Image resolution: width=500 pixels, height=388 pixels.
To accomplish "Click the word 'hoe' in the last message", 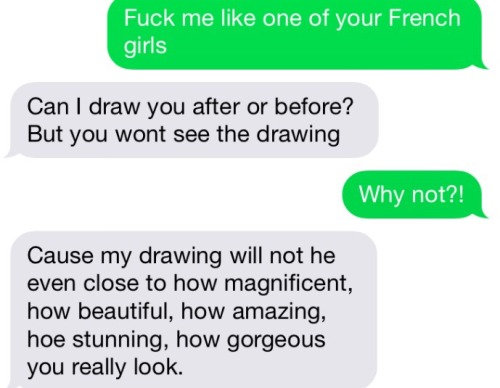I will [46, 340].
